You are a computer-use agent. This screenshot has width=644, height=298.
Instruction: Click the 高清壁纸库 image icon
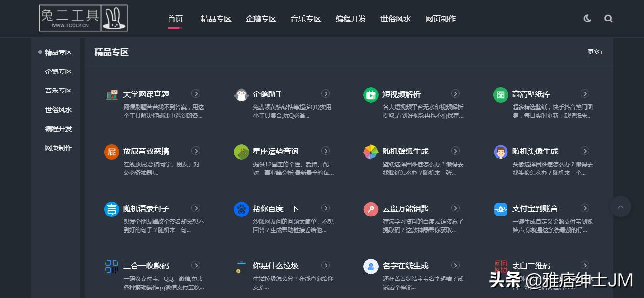tap(500, 94)
